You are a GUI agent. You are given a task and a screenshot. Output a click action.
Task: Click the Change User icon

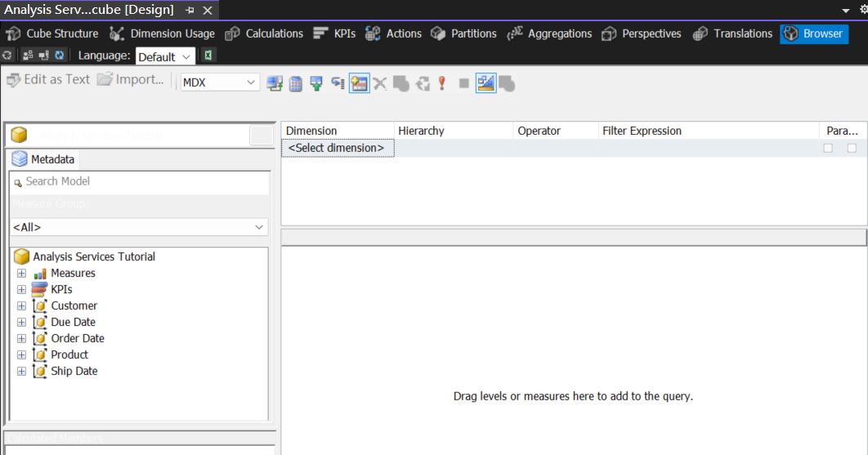pos(28,56)
